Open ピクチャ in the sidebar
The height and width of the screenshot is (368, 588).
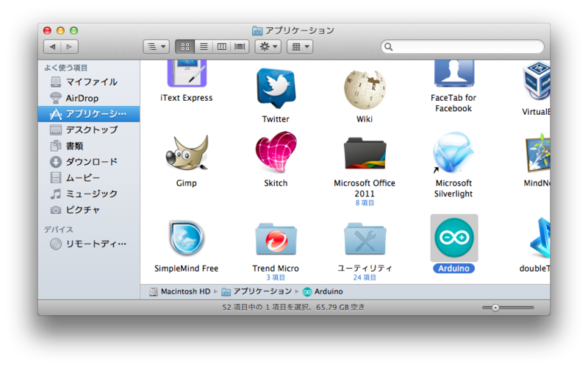(89, 210)
